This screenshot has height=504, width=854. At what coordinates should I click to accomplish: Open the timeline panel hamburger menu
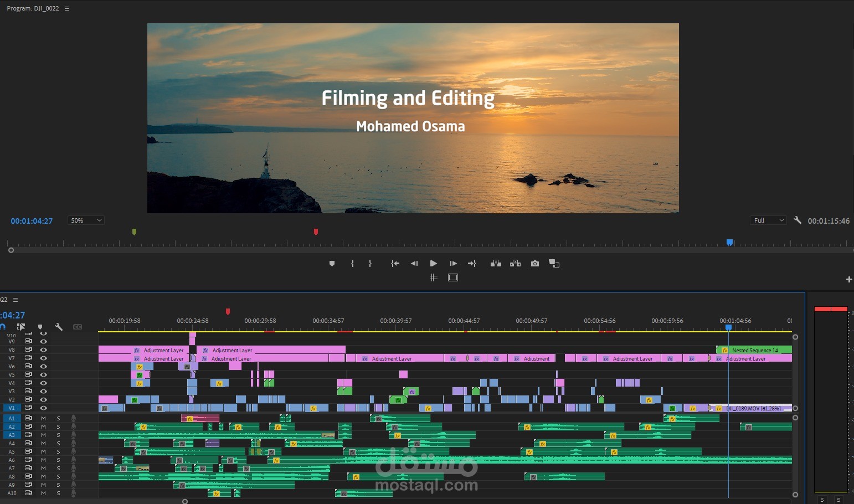[16, 300]
